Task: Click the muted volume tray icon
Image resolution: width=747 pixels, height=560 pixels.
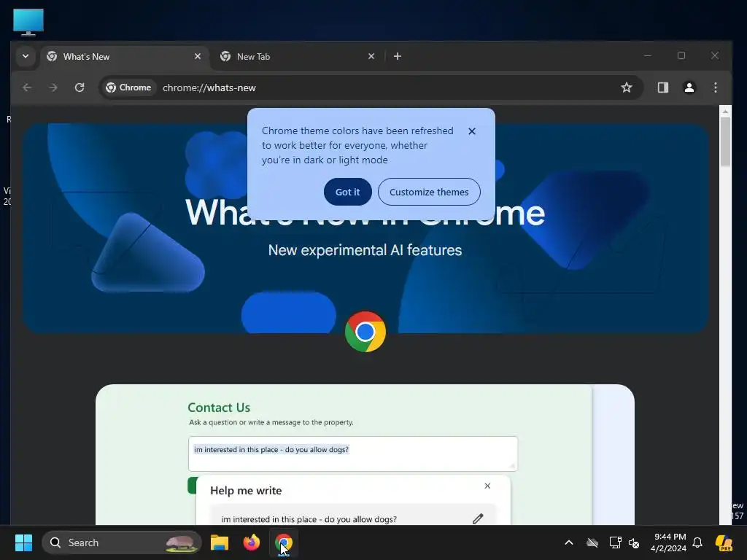Action: (x=634, y=542)
